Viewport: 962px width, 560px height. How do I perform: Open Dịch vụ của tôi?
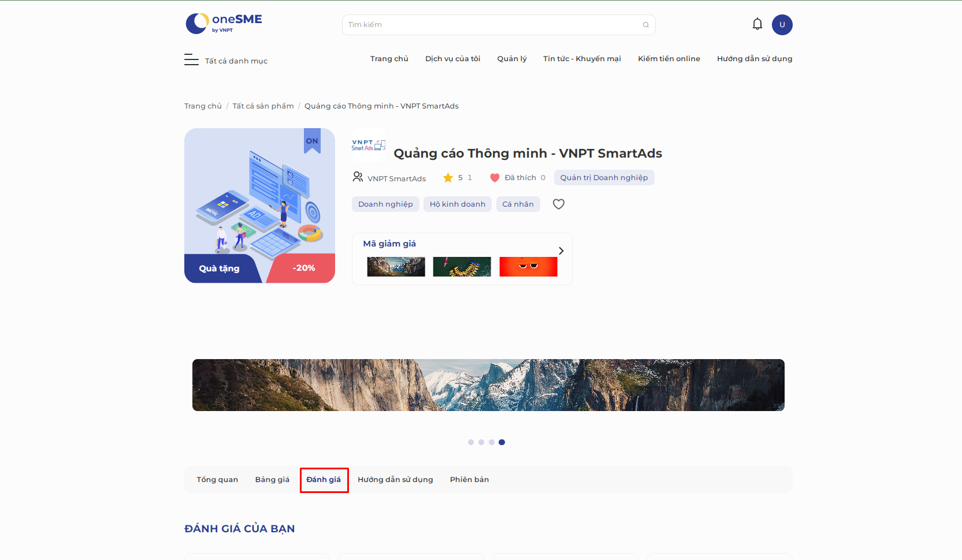[x=453, y=59]
